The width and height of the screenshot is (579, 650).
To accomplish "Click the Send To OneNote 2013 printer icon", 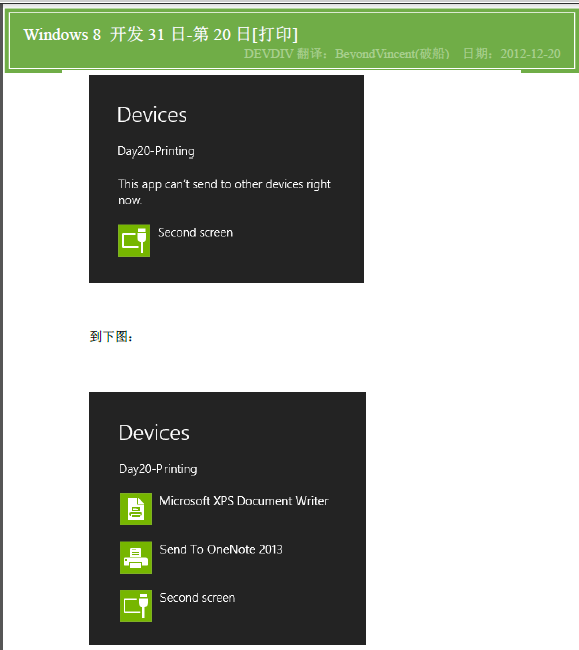I will coord(136,558).
